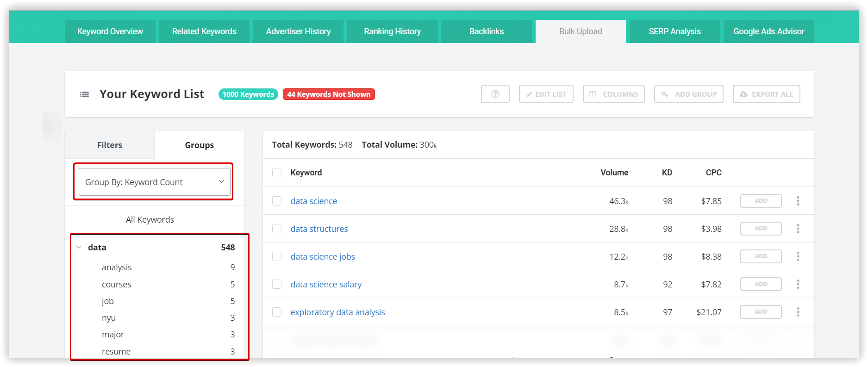Select the analysis subgroup under data

click(117, 267)
